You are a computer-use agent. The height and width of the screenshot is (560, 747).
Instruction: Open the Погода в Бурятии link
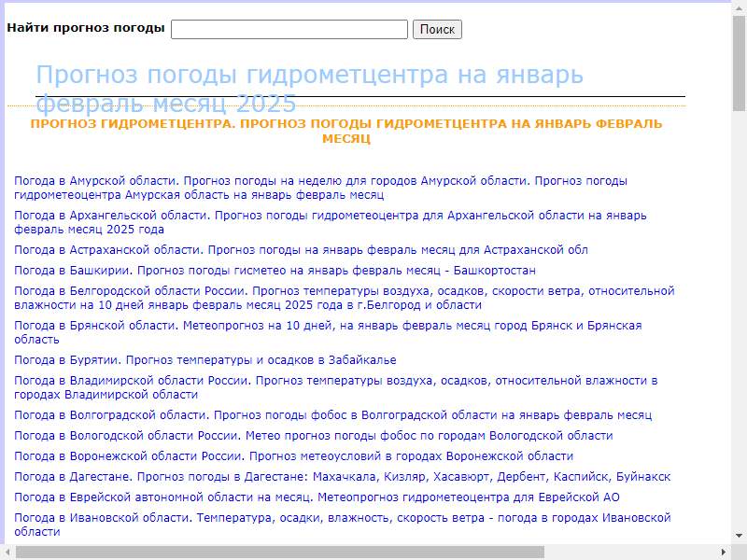205,360
